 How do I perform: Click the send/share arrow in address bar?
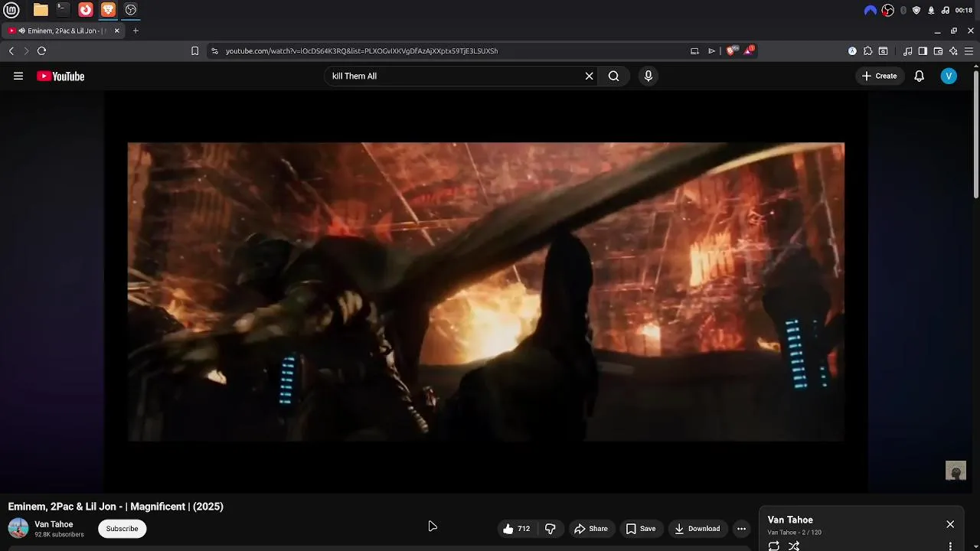pos(711,51)
